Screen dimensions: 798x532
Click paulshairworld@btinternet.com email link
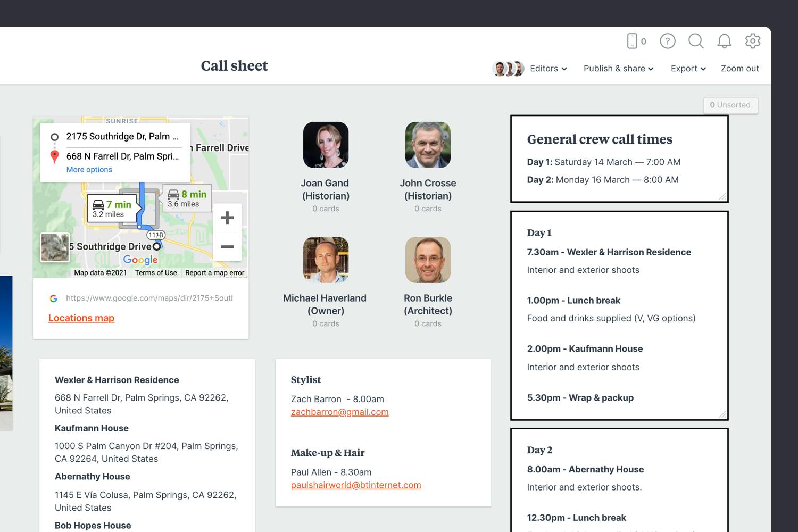tap(356, 485)
